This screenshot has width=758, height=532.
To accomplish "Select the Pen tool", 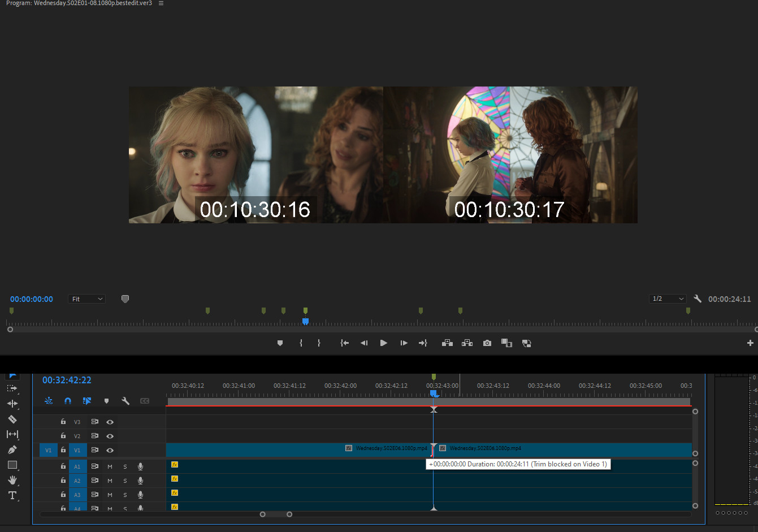I will pyautogui.click(x=12, y=449).
